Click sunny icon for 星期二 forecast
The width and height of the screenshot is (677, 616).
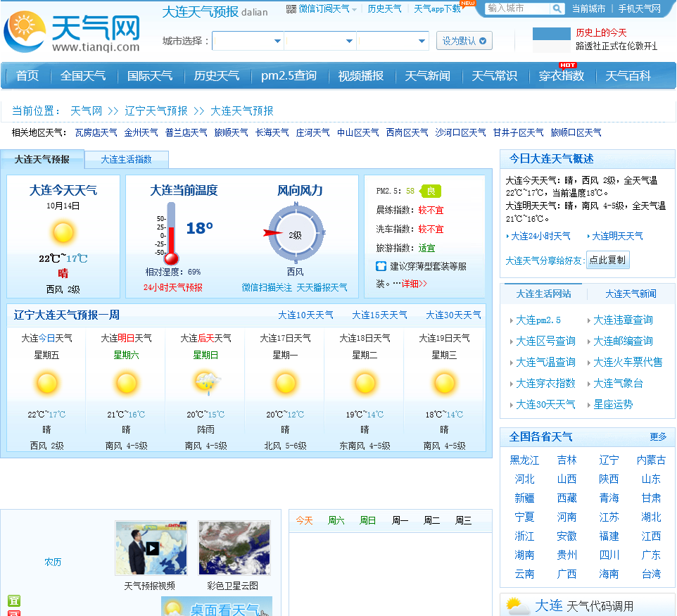(x=365, y=383)
